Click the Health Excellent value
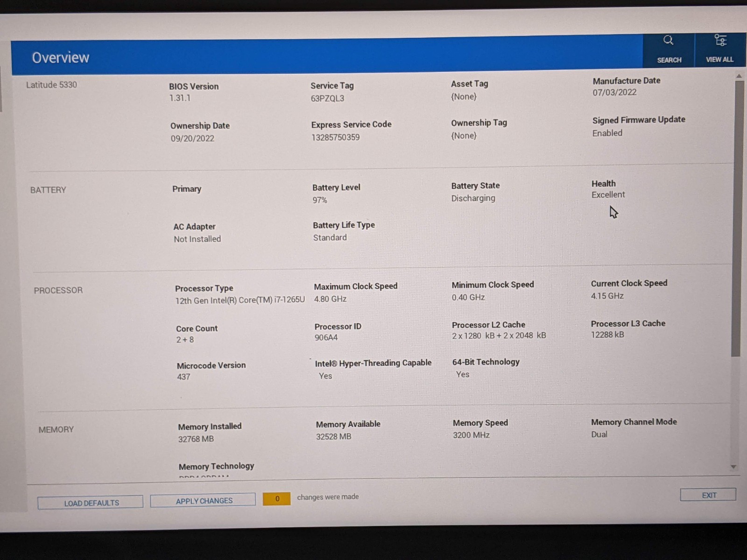The width and height of the screenshot is (747, 560). click(x=608, y=195)
